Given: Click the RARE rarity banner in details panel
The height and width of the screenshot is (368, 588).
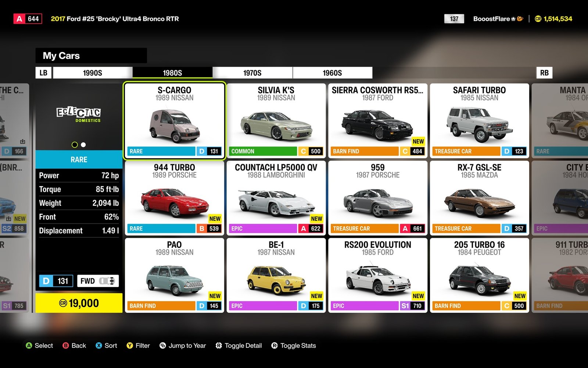Looking at the screenshot, I should pyautogui.click(x=79, y=160).
